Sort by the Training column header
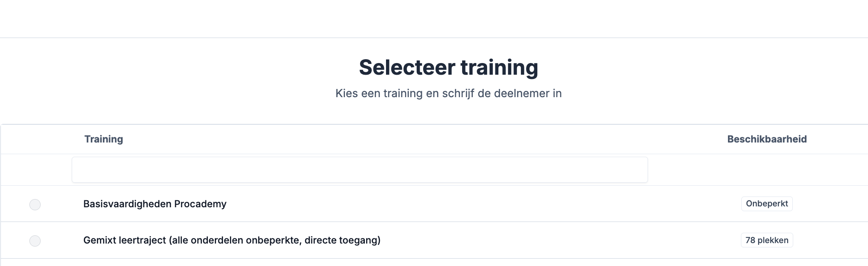The height and width of the screenshot is (266, 868). pos(103,139)
